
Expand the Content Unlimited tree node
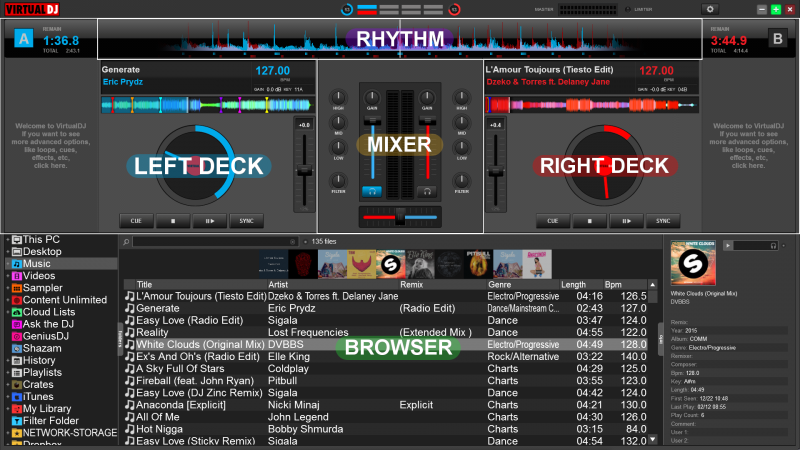[x=8, y=300]
